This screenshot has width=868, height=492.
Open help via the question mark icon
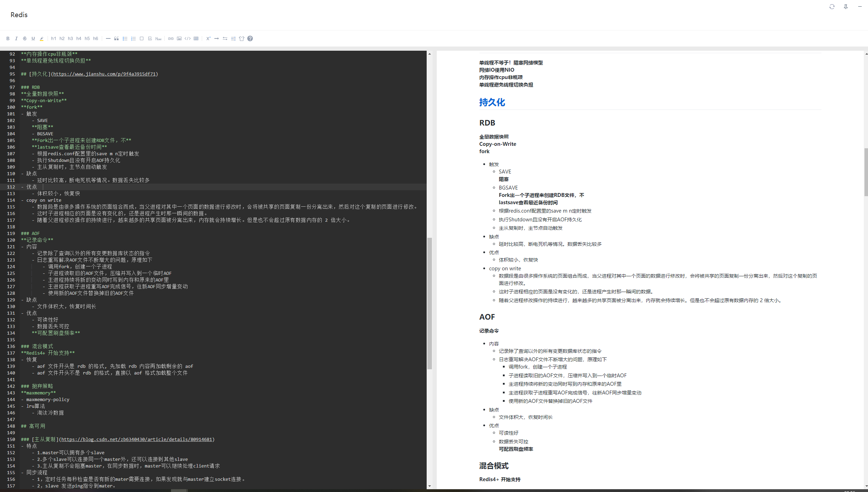click(250, 38)
